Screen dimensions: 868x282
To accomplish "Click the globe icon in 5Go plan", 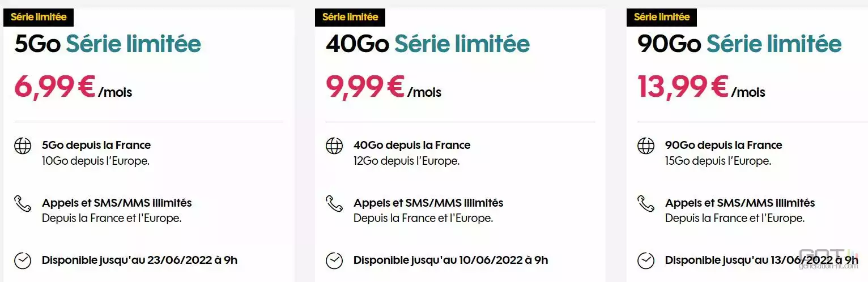I will pos(23,146).
